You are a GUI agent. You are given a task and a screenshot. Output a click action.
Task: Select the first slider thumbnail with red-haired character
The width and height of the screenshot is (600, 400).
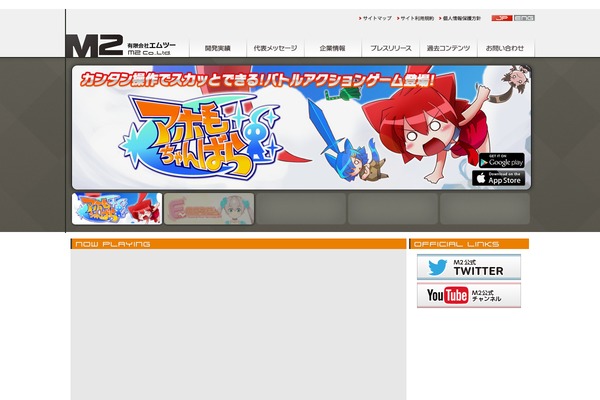click(x=117, y=209)
